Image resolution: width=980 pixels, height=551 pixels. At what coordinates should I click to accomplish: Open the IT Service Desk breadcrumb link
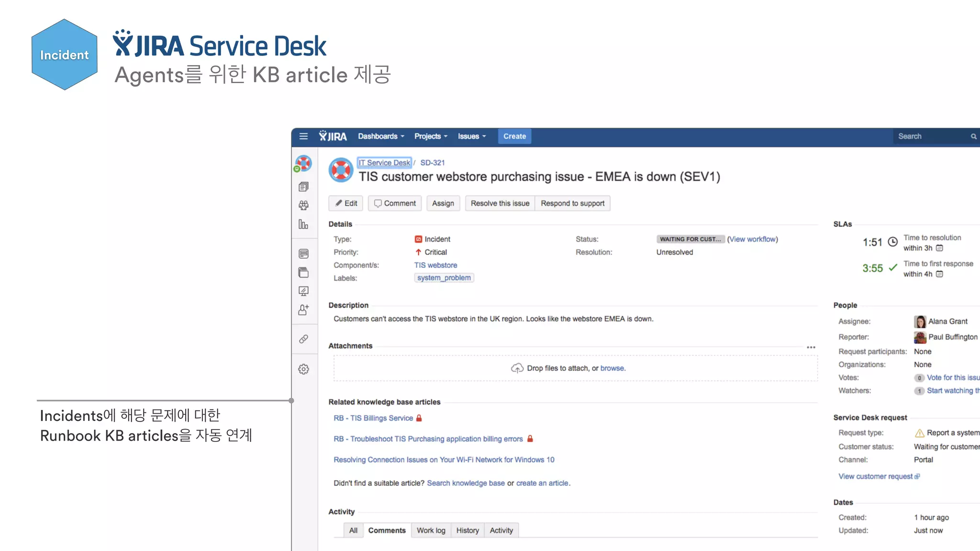pos(384,163)
